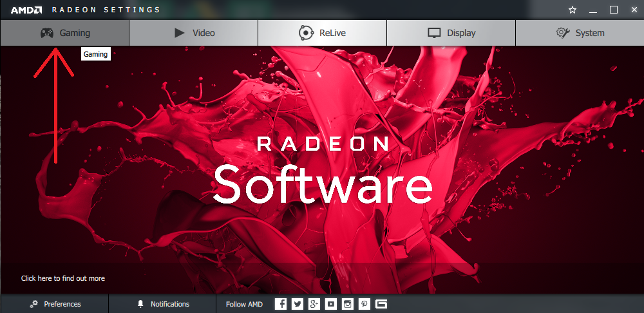Go to the Display tab
Image resolution: width=644 pixels, height=313 pixels.
[451, 33]
